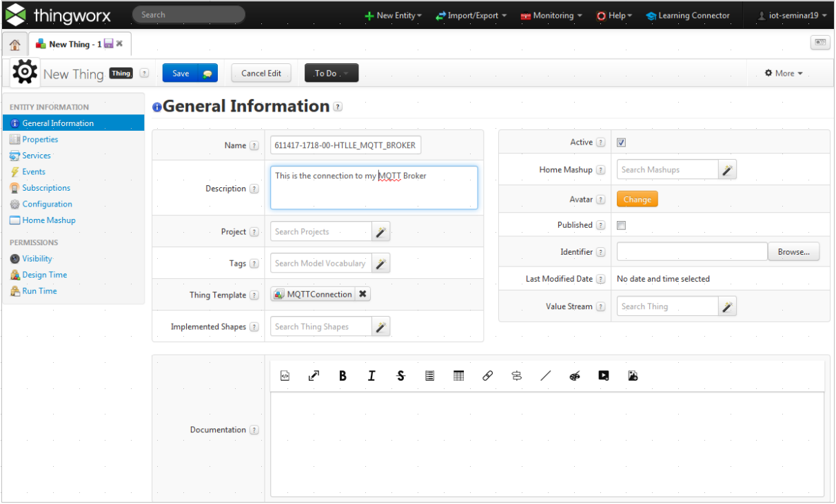Open the Implemented Shapes wand picker

(x=380, y=327)
